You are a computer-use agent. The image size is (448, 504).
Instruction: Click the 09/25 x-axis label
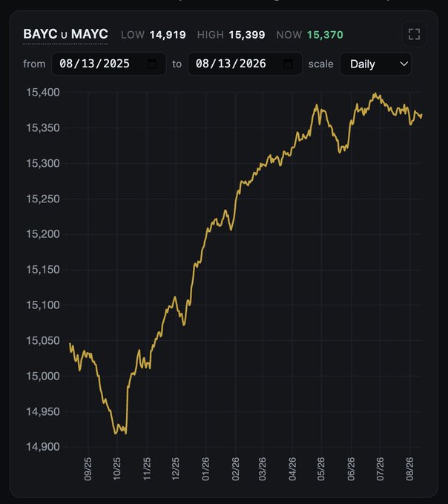pos(88,469)
